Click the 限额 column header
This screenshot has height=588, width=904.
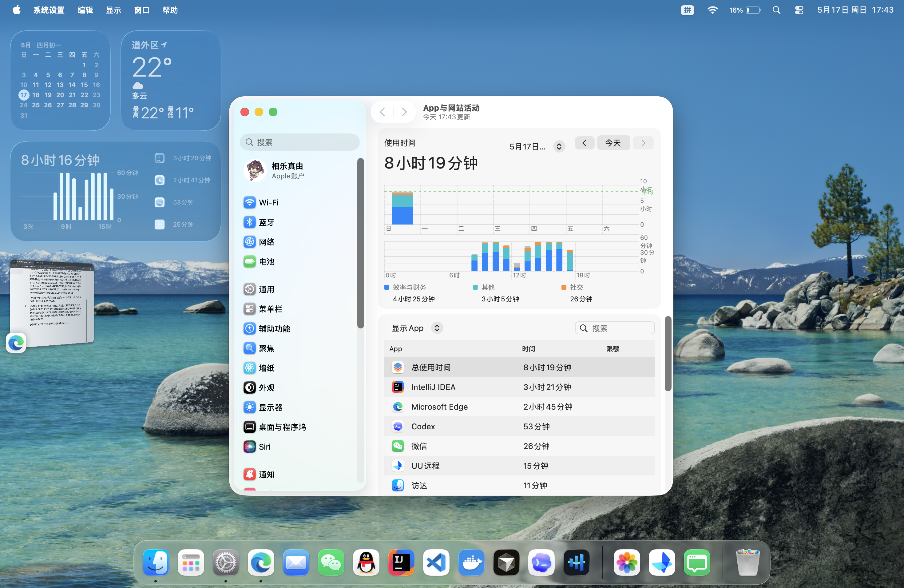pos(613,349)
